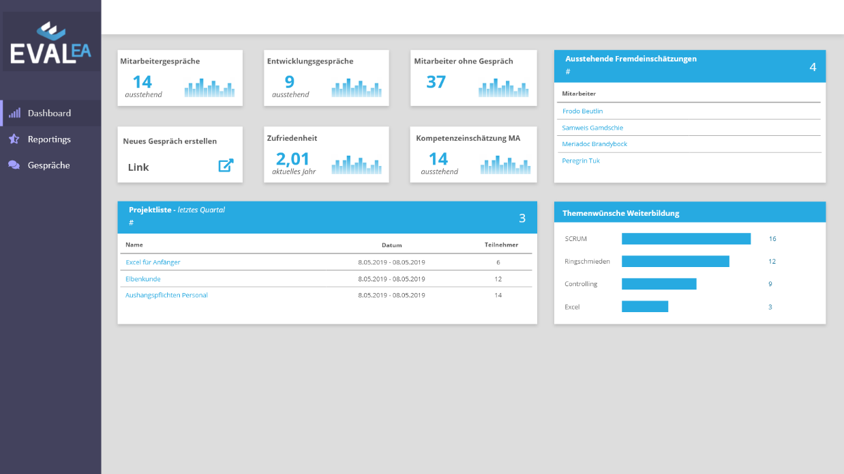Click the Ringschmieden topic label
This screenshot has height=474, width=844.
click(x=587, y=261)
